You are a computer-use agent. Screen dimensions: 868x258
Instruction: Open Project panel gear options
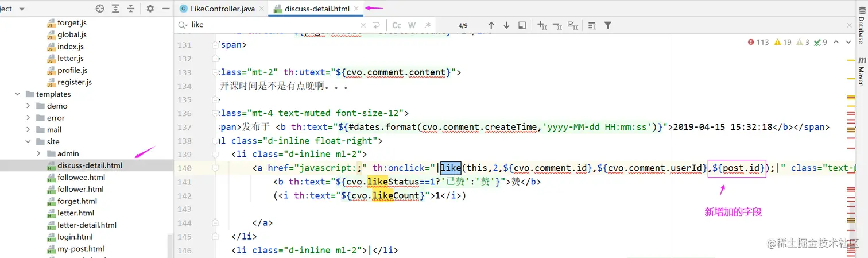(150, 9)
